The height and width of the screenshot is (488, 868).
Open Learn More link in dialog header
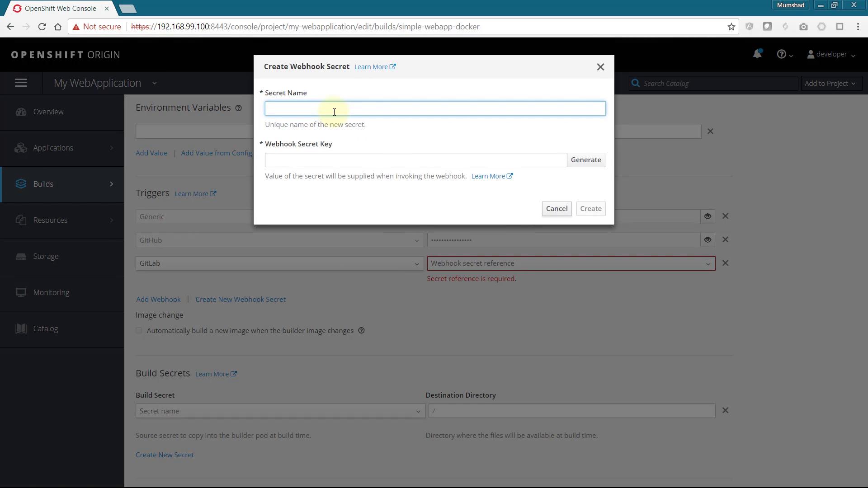click(375, 67)
